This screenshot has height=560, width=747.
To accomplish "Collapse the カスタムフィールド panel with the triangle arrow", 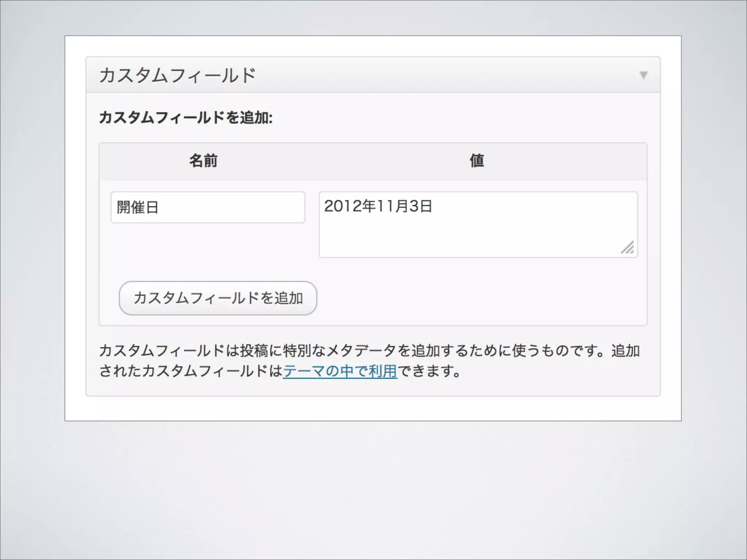I will [x=643, y=75].
